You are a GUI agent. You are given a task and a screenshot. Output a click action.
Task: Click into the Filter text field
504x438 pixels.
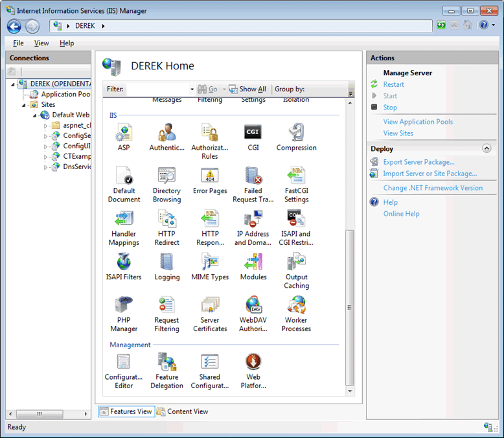[x=158, y=89]
